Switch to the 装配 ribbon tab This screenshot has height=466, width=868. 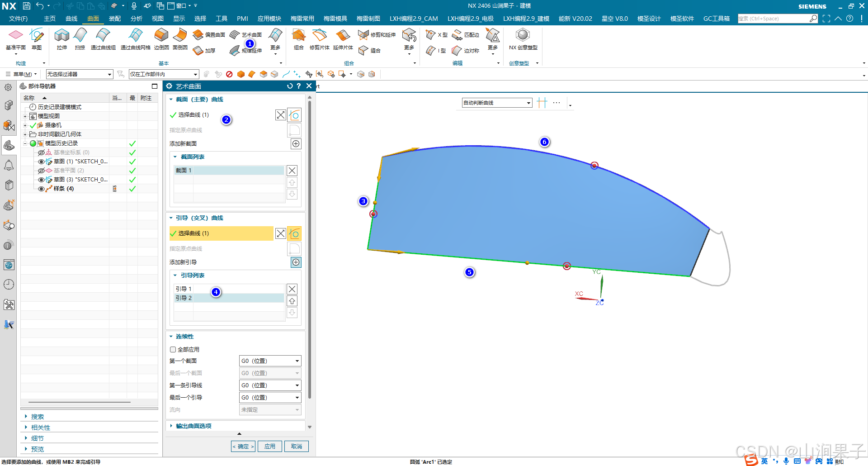pyautogui.click(x=115, y=19)
